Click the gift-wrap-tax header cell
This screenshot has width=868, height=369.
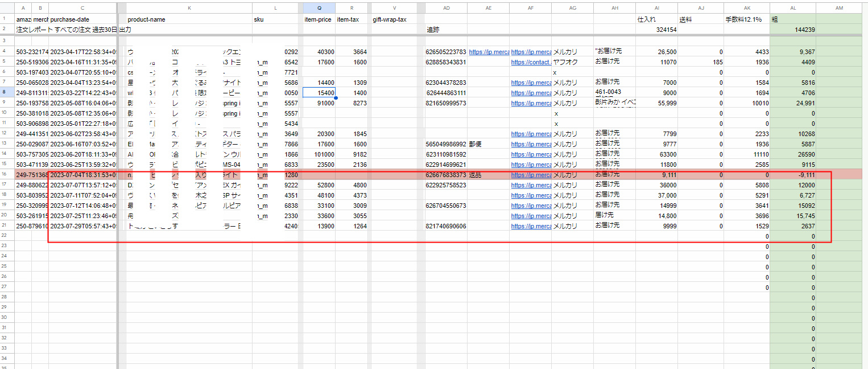point(395,19)
